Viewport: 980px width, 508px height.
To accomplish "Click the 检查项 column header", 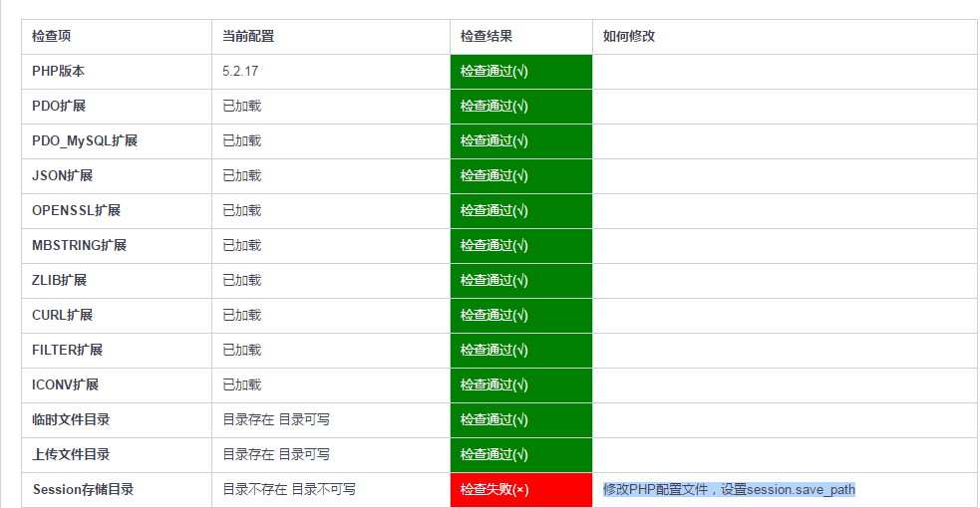I will pyautogui.click(x=51, y=36).
